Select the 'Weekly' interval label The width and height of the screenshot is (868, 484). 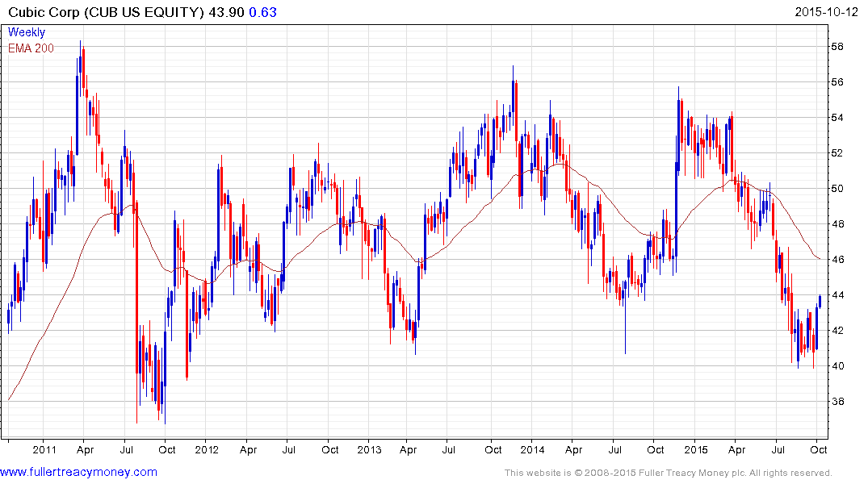pos(27,32)
